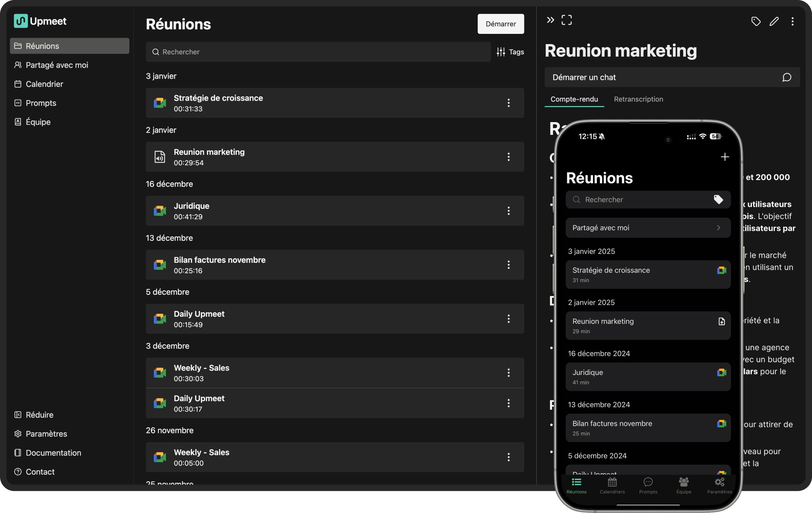Open the Prompts section in the sidebar
This screenshot has width=812, height=513.
[41, 103]
